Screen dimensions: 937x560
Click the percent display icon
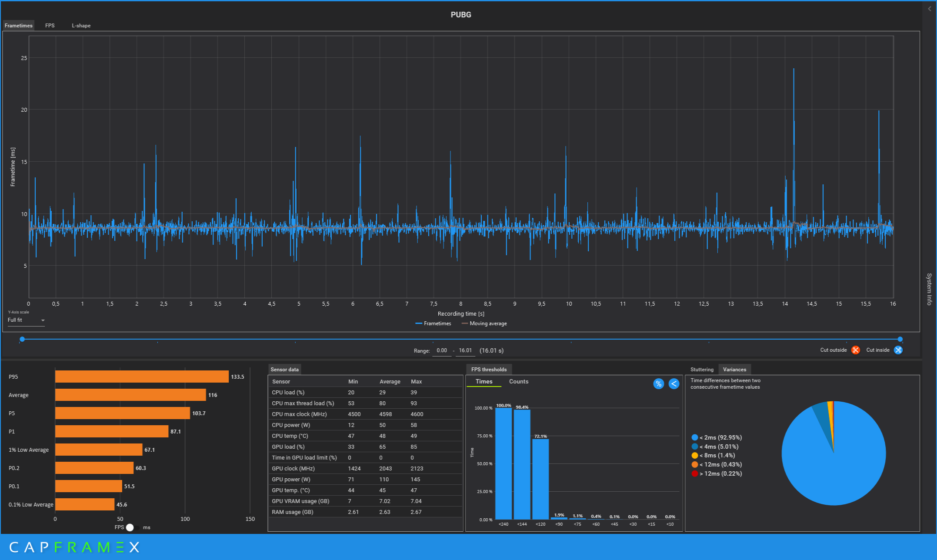pos(658,383)
